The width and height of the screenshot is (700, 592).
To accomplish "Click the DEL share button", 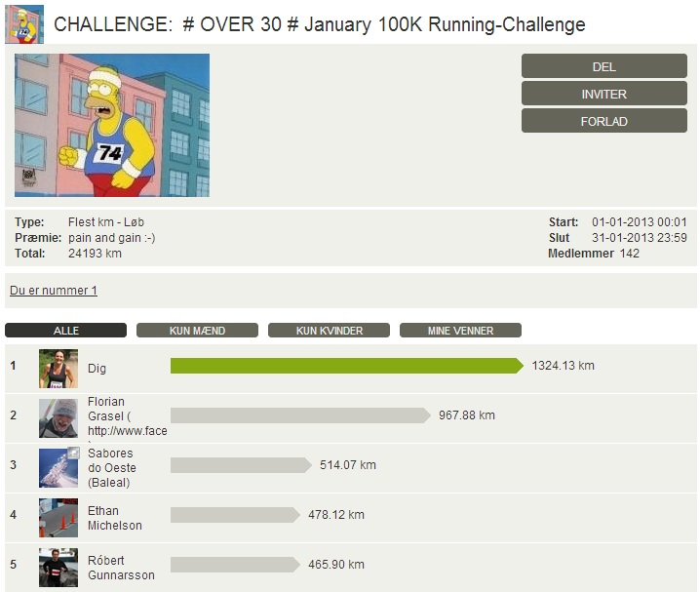I will pos(604,66).
